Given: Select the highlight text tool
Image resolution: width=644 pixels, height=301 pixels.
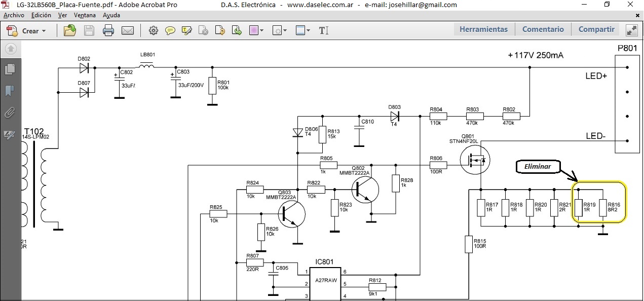Looking at the screenshot, I should (186, 30).
